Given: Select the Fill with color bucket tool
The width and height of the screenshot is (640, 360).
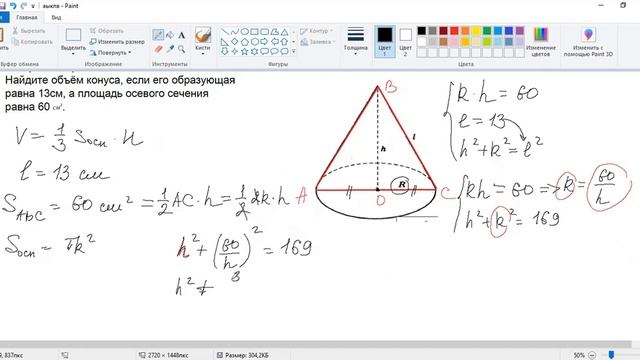Looking at the screenshot, I should pyautogui.click(x=170, y=35).
